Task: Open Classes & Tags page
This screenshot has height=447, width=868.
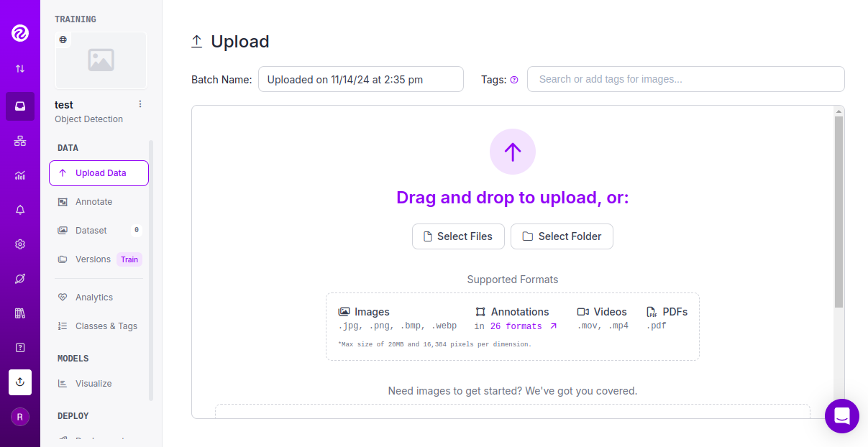Action: pyautogui.click(x=106, y=326)
